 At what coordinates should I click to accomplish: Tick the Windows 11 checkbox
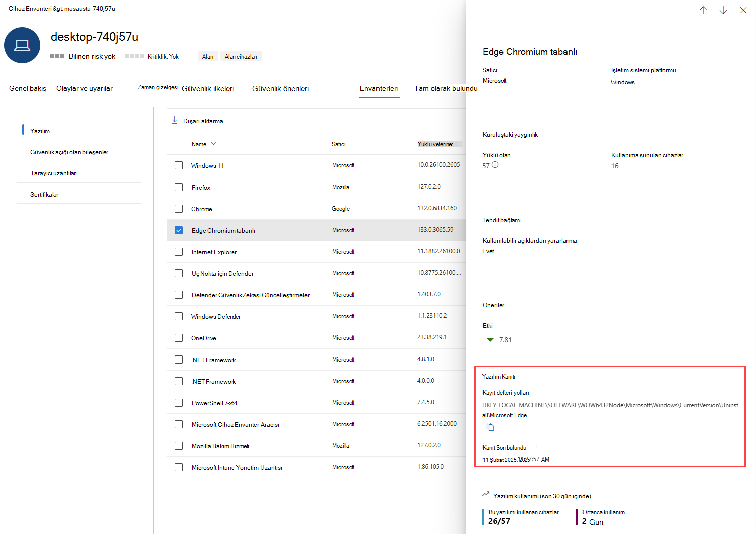tap(179, 165)
